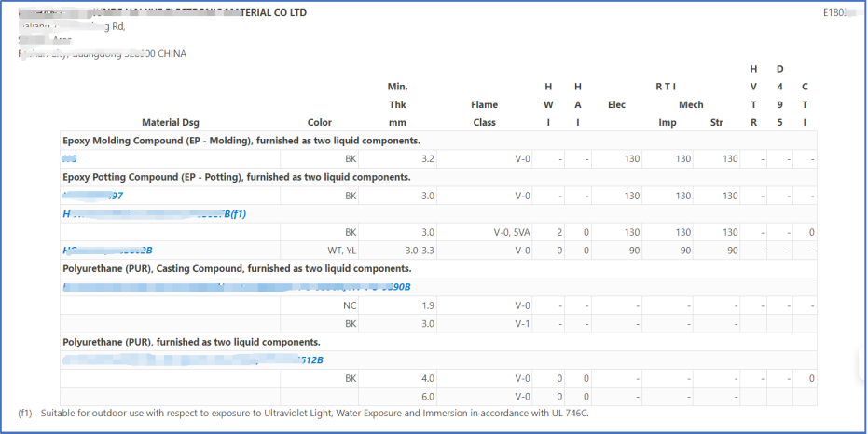Open the material link ending in B(f1)

coord(155,214)
